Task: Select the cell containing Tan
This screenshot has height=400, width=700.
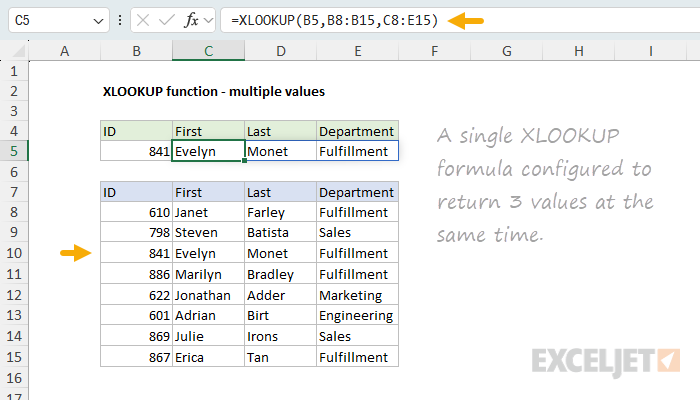Action: 281,357
